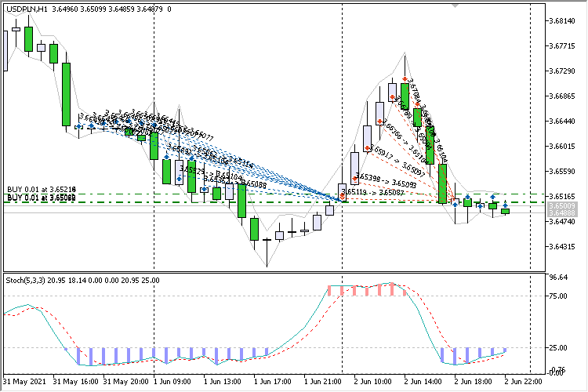
Task: Select the BUY 0.01 at 3.65218 order label
Action: (x=42, y=190)
